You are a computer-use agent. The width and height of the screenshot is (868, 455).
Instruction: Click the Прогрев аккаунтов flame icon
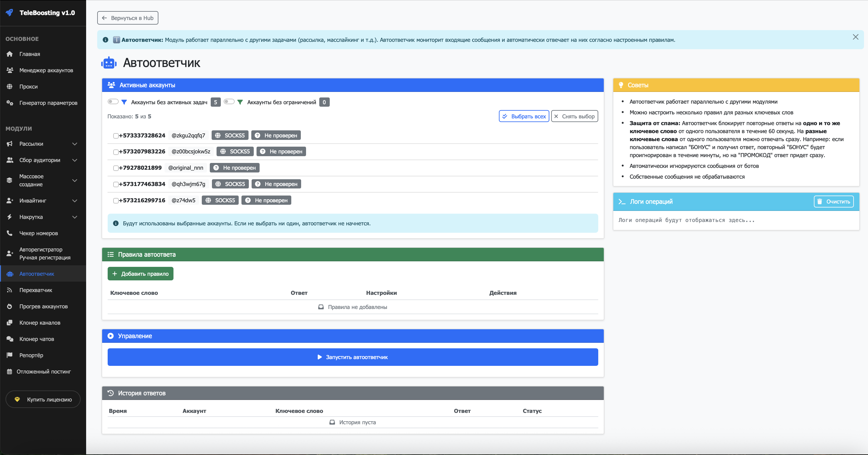[x=10, y=307]
